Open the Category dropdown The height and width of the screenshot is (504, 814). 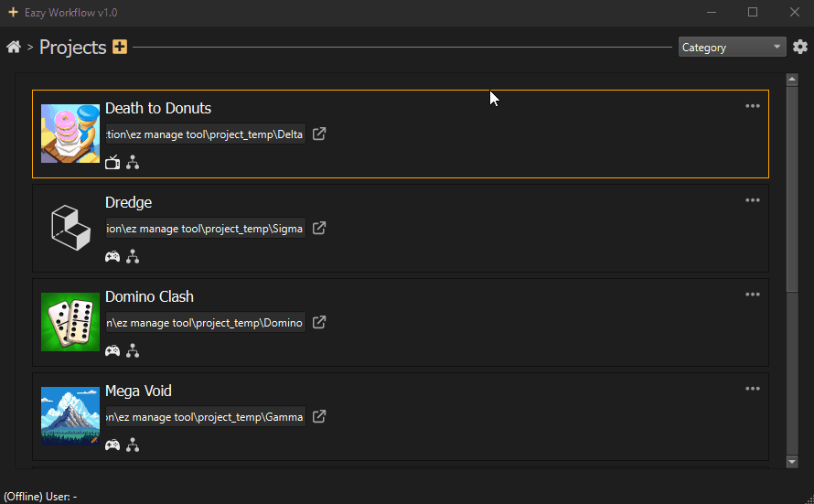[732, 48]
